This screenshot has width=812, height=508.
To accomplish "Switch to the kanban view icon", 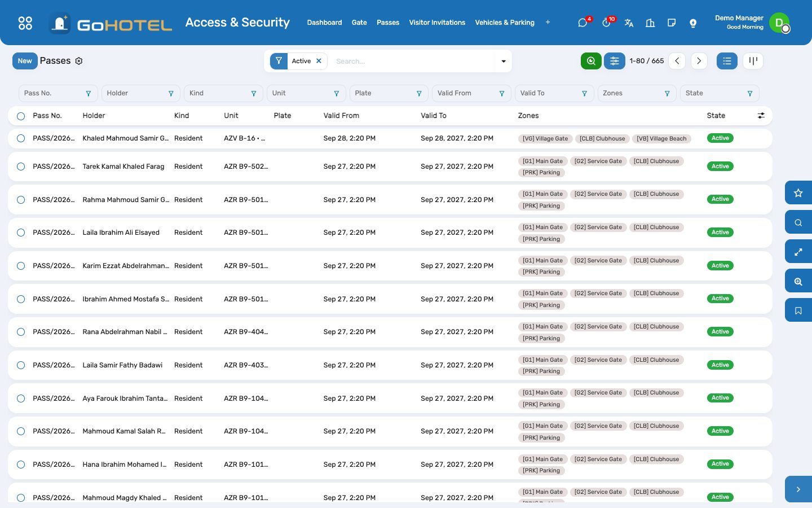I will click(753, 61).
